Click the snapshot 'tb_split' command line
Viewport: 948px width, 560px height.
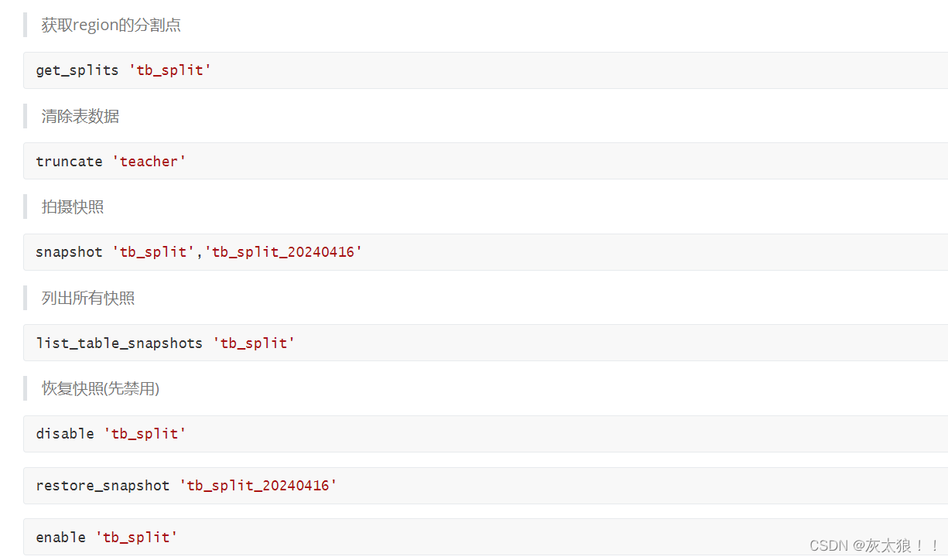pos(486,252)
